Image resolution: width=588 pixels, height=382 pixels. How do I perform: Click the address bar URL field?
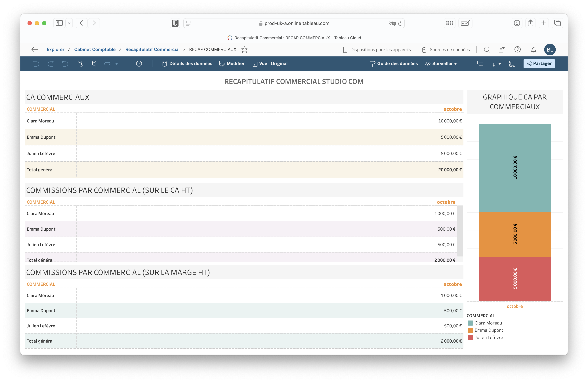click(x=294, y=23)
